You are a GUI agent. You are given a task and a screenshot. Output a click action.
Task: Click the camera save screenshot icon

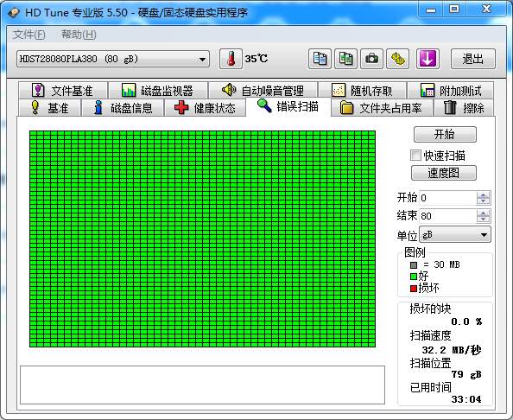point(371,59)
